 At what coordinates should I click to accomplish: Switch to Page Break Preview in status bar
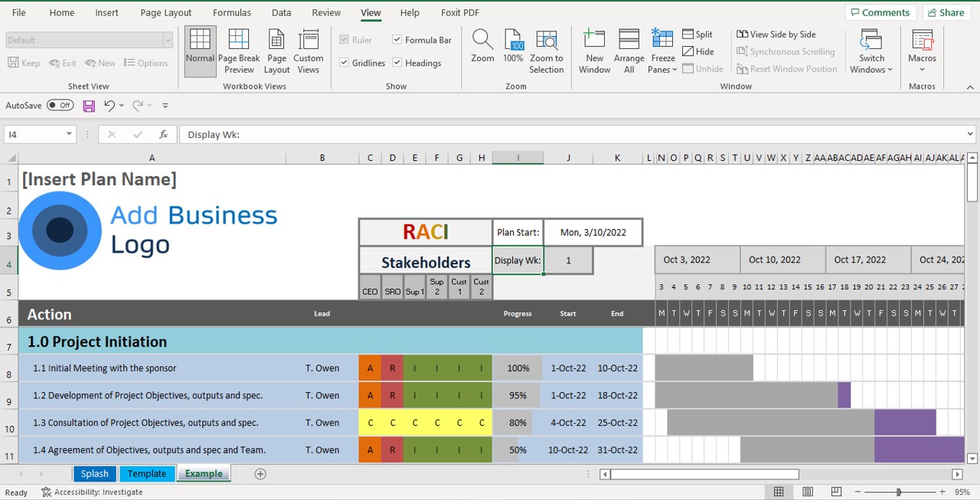point(836,492)
